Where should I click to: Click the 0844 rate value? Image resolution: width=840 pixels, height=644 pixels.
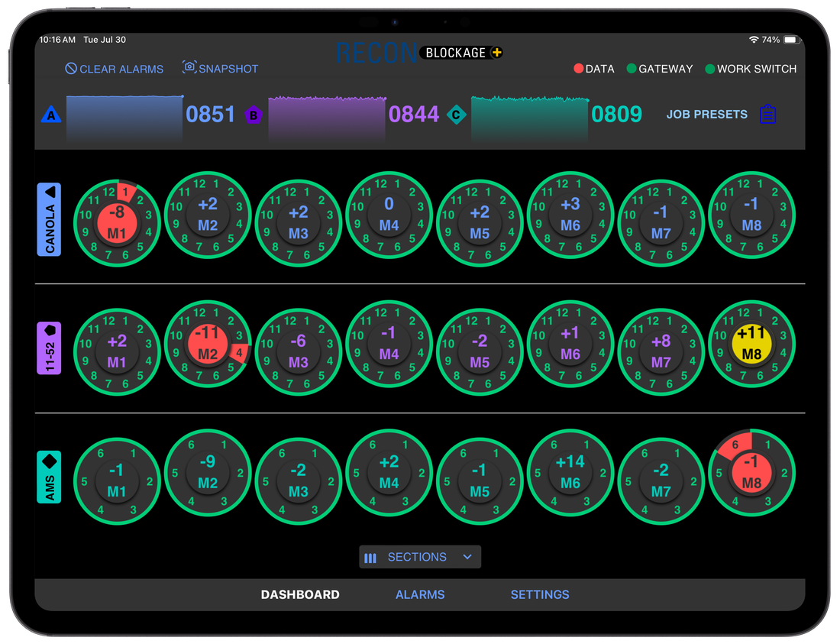414,114
